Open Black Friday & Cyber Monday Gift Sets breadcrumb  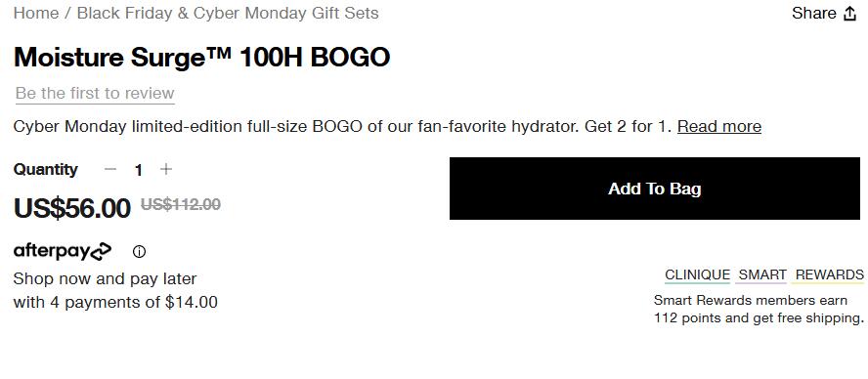pyautogui.click(x=228, y=14)
